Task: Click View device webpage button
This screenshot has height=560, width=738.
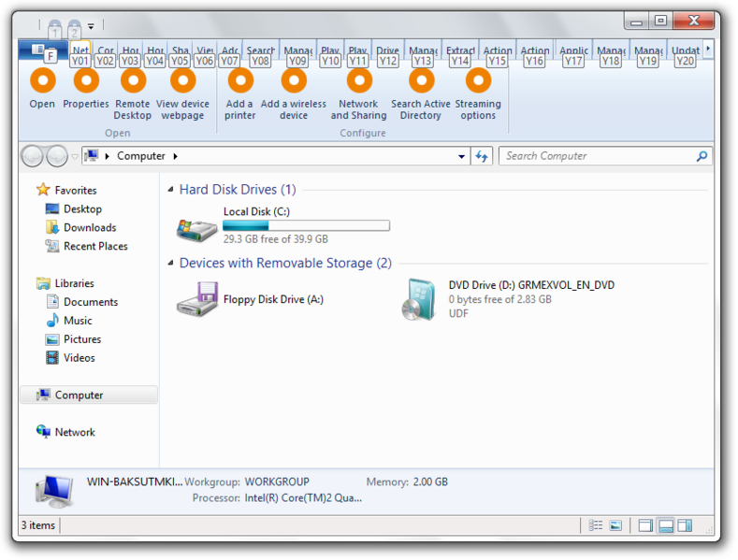Action: (x=182, y=94)
